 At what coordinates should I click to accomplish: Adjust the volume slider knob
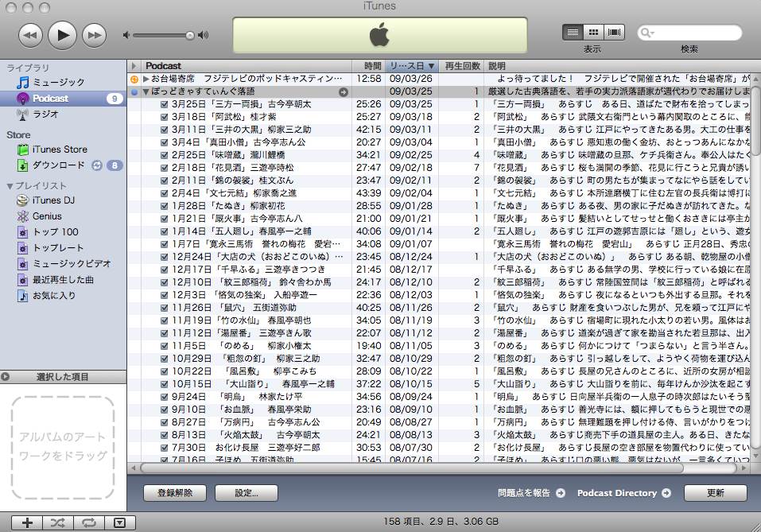tap(190, 36)
